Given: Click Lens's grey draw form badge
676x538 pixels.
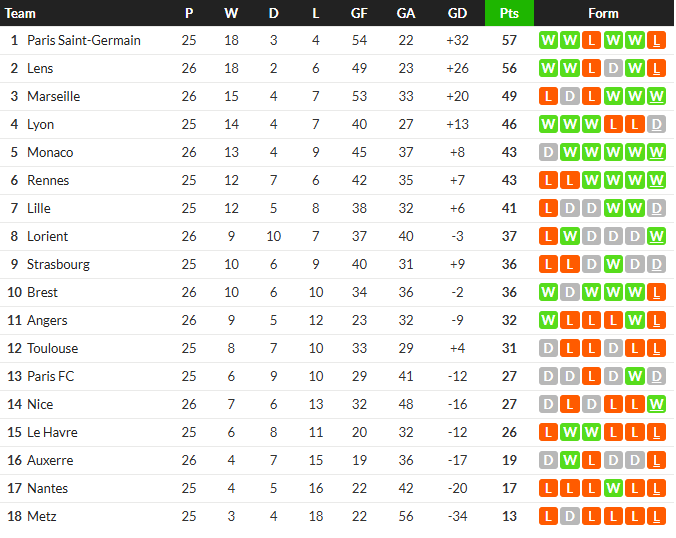Looking at the screenshot, I should pyautogui.click(x=613, y=69).
